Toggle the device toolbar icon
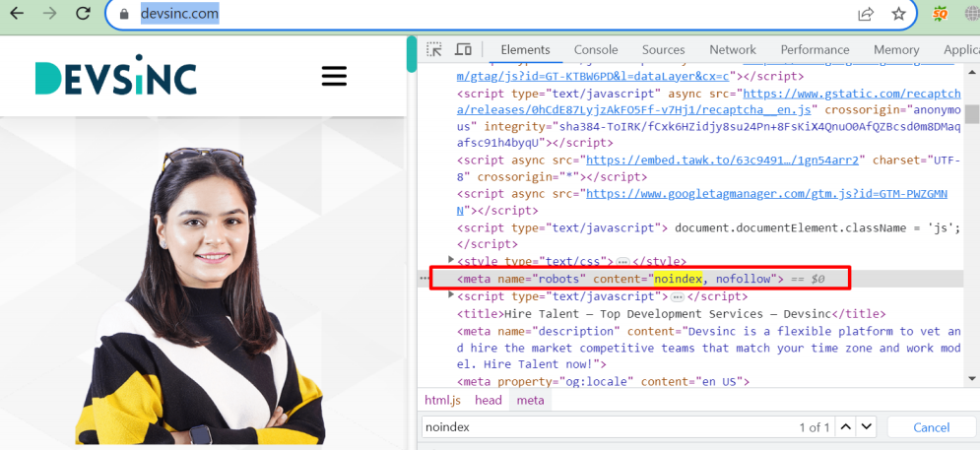 tap(463, 49)
